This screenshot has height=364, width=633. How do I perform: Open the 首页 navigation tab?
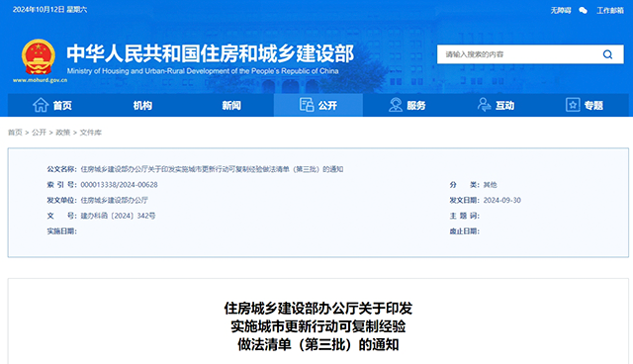[x=52, y=105]
